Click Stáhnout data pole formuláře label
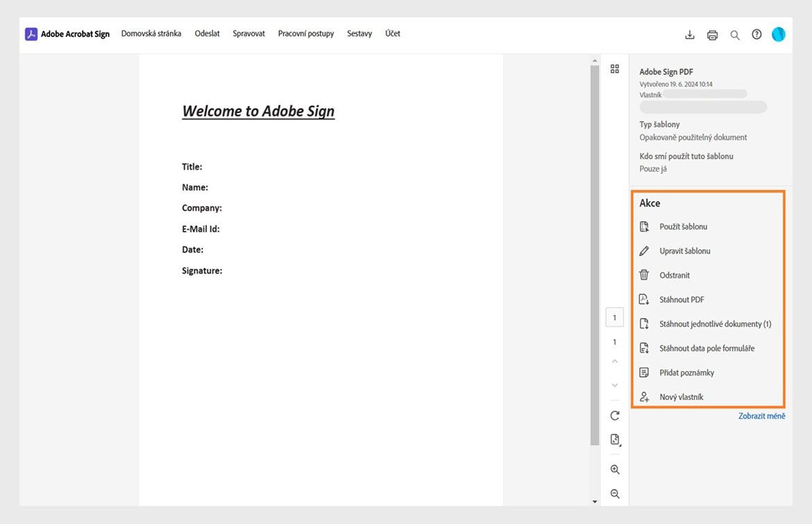 pos(707,348)
